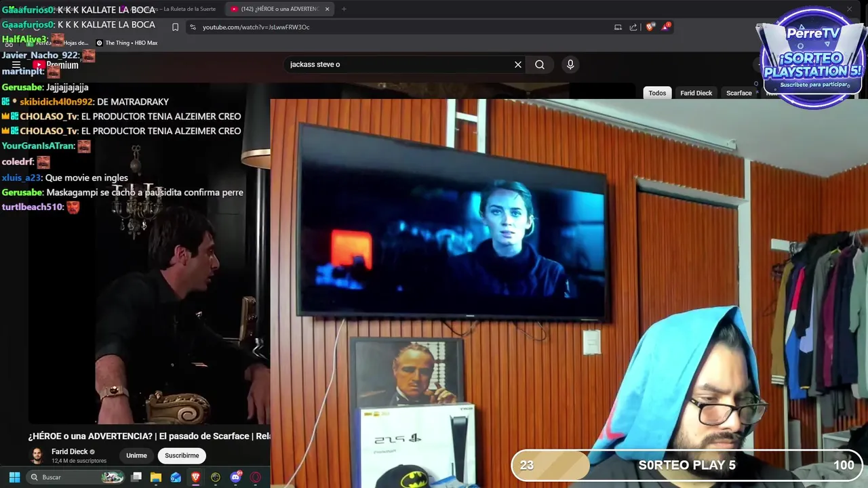Click the Suscribirme button
Image resolution: width=868 pixels, height=488 pixels.
[x=182, y=455]
